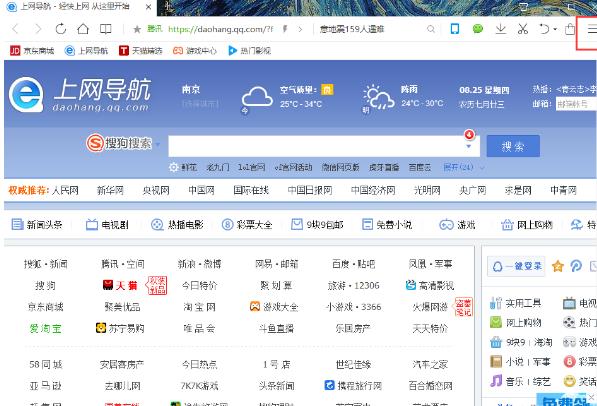Switch to 彩票大全 tab
Viewport: 597px width, 406px height.
coord(247,225)
